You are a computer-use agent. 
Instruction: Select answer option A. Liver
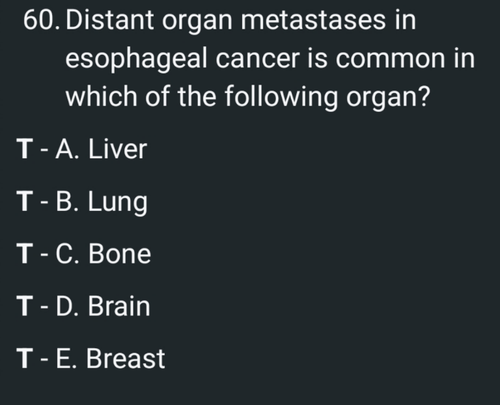[x=101, y=149]
